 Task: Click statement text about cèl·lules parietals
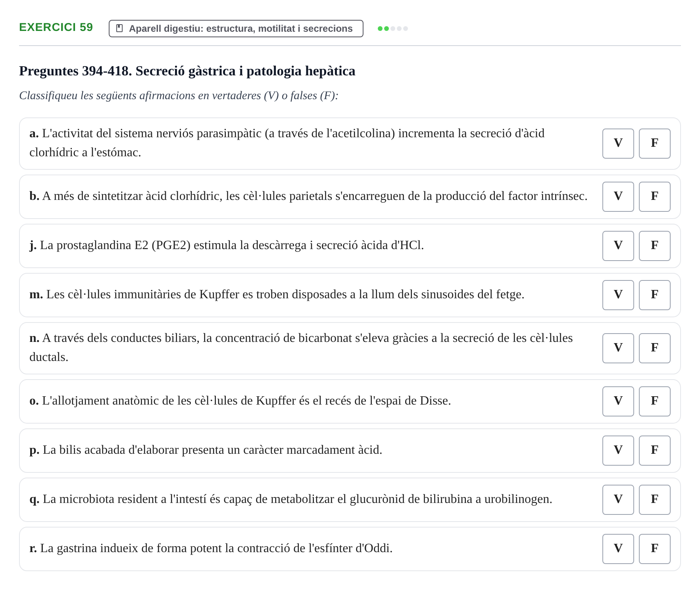[308, 196]
